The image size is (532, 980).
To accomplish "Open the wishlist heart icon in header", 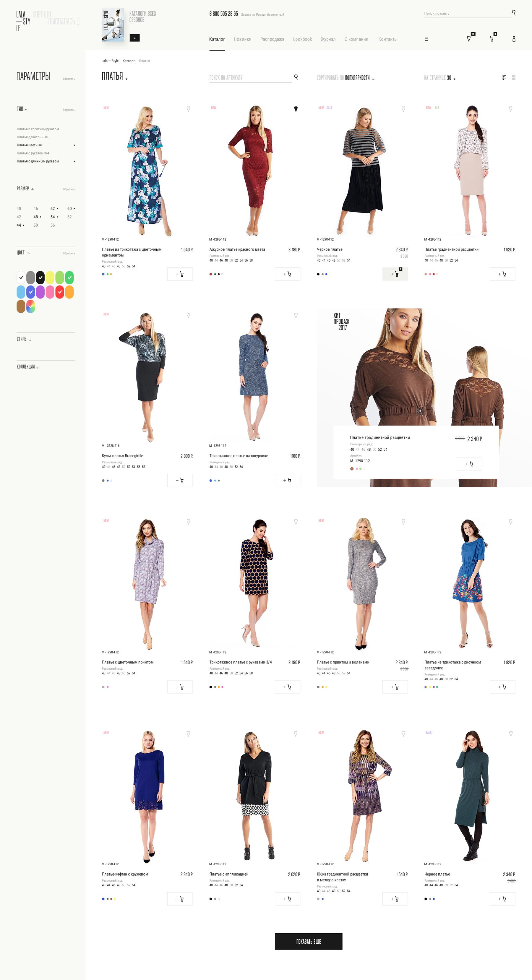I will tap(469, 39).
